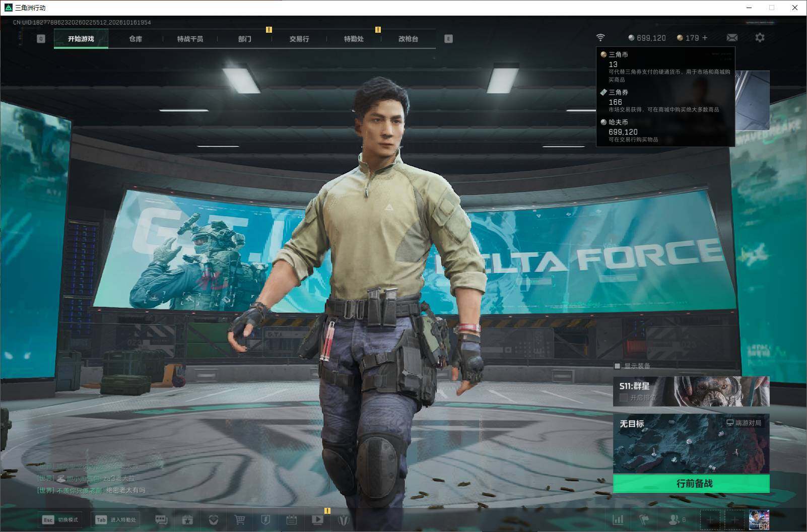The width and height of the screenshot is (807, 532).
Task: Open the friends list icon showing 6
Action: click(677, 519)
